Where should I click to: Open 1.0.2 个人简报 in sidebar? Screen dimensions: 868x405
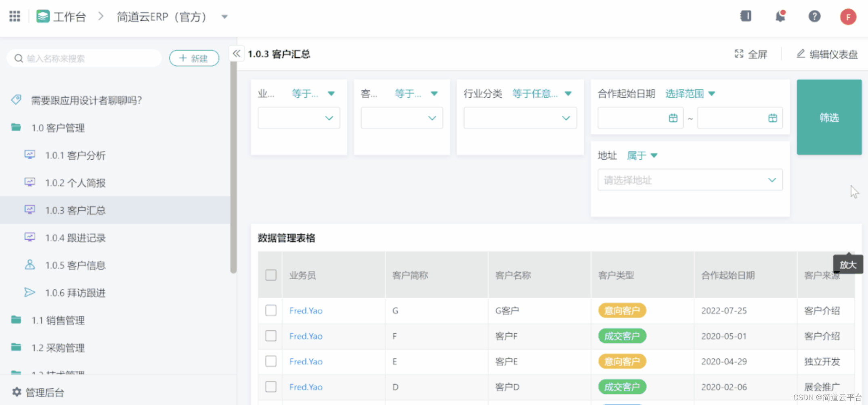click(x=115, y=183)
